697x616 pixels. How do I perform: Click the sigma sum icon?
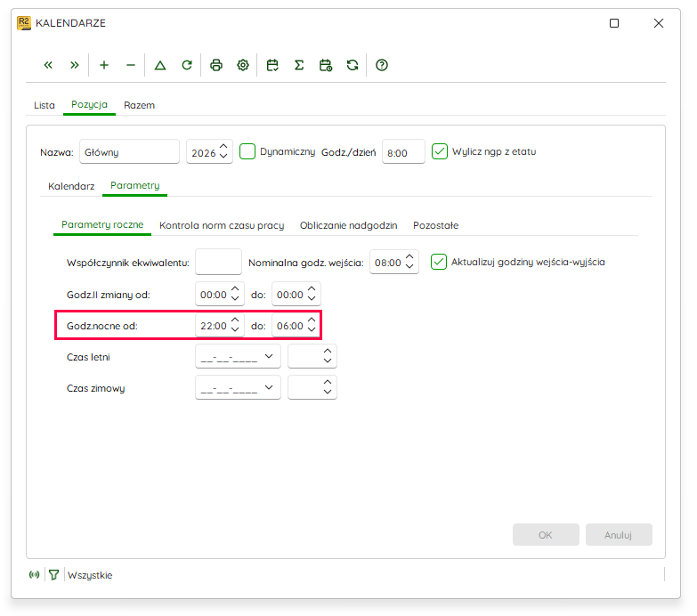(x=299, y=65)
